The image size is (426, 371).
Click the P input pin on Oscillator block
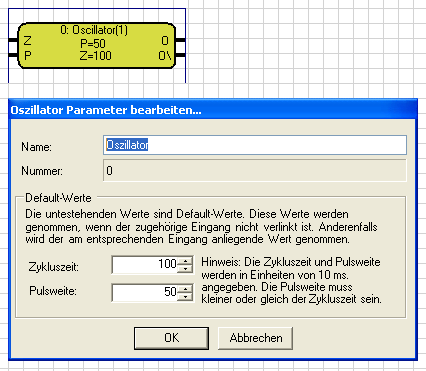coord(13,55)
